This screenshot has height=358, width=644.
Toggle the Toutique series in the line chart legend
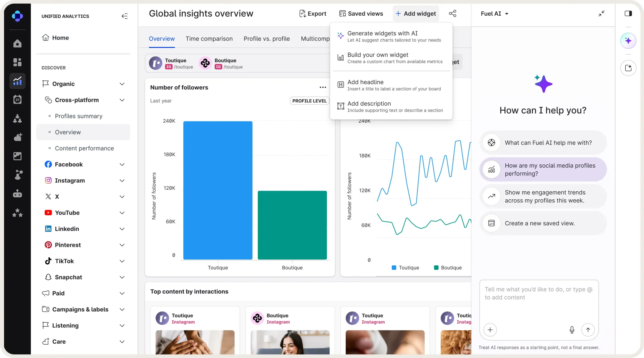pyautogui.click(x=406, y=268)
